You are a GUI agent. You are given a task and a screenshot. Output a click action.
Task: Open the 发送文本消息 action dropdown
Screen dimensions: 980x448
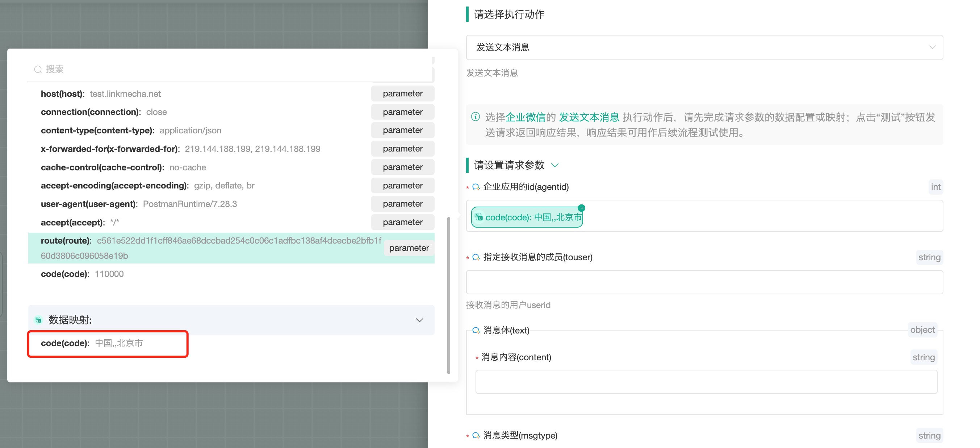point(704,47)
